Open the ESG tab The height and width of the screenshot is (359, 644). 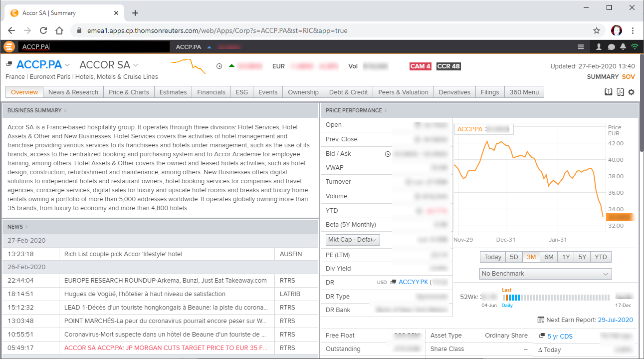pos(242,92)
